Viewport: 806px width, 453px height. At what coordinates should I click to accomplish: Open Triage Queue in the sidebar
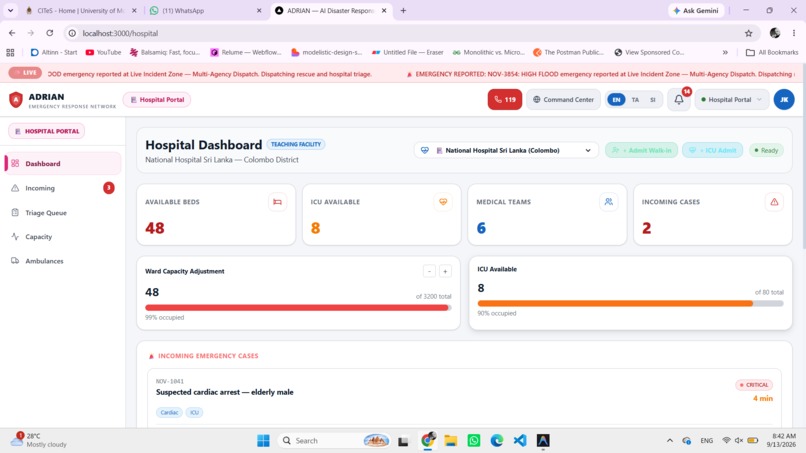[x=63, y=213]
